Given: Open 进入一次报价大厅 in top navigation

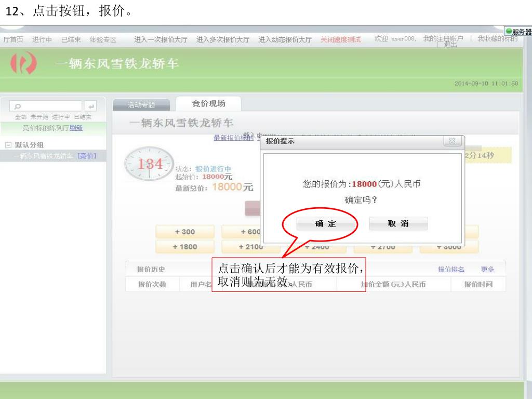Looking at the screenshot, I should [161, 39].
